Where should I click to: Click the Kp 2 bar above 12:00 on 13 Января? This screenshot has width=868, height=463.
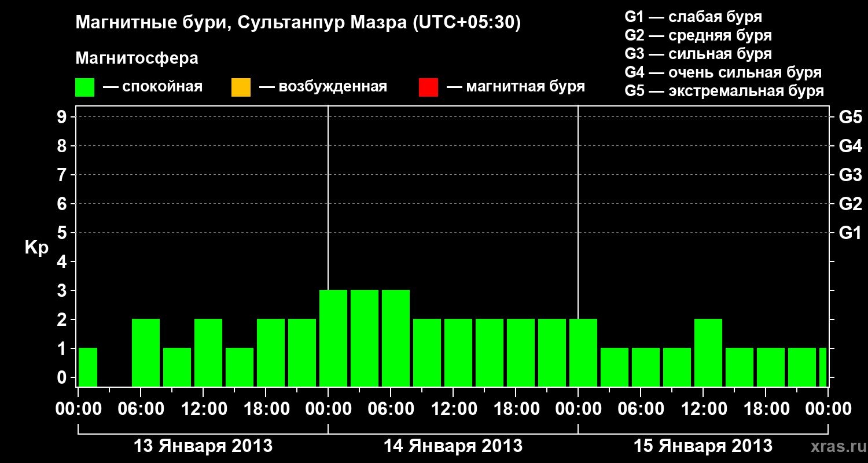(208, 352)
